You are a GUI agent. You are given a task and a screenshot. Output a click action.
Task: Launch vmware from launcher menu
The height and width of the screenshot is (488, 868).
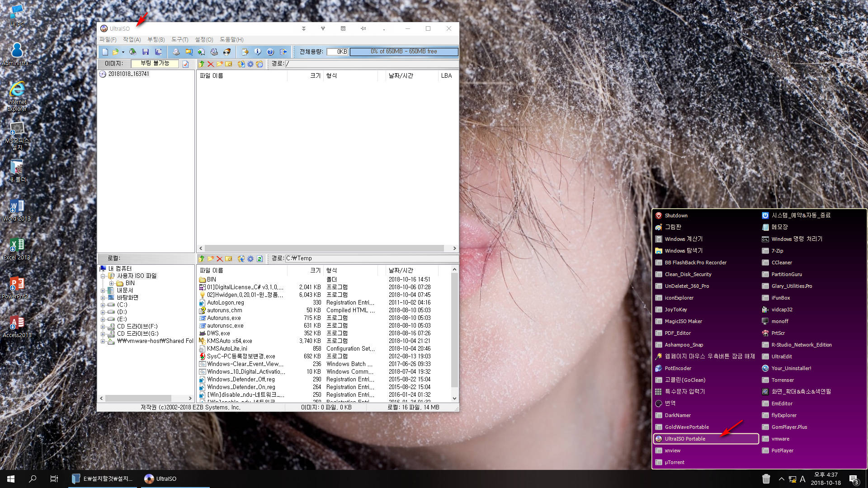coord(780,439)
